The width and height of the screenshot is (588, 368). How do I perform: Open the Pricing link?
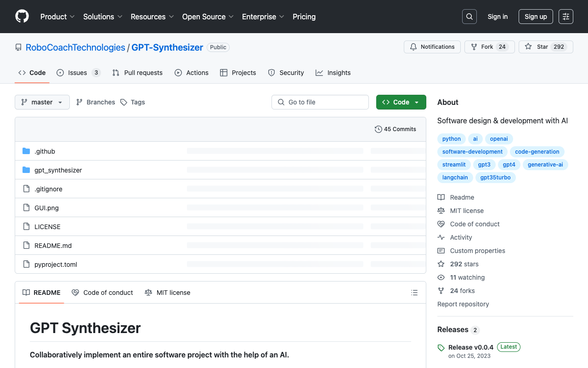tap(304, 17)
